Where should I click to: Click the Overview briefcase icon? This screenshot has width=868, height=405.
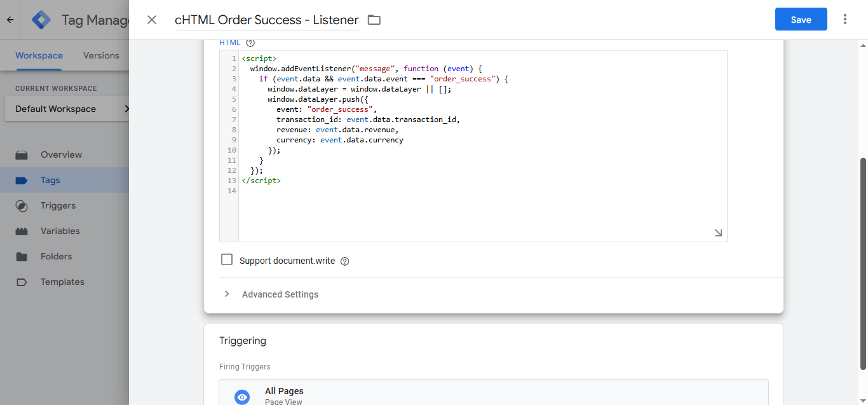(22, 154)
